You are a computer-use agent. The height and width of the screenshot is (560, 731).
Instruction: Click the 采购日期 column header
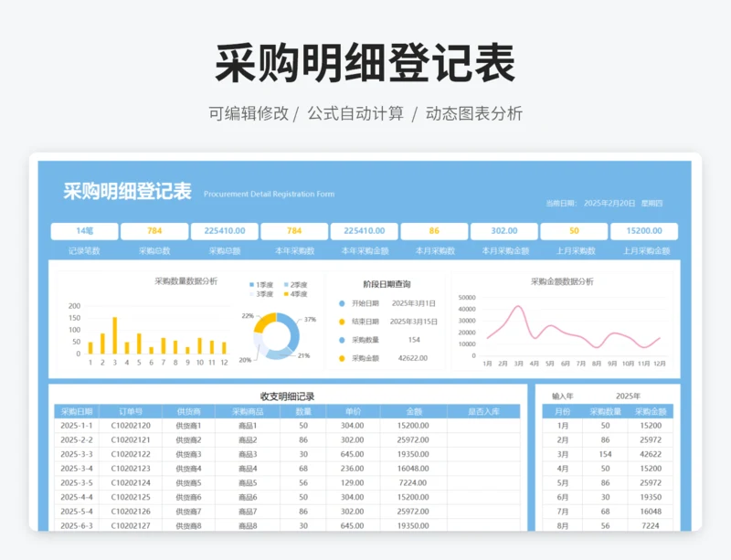[x=77, y=412]
